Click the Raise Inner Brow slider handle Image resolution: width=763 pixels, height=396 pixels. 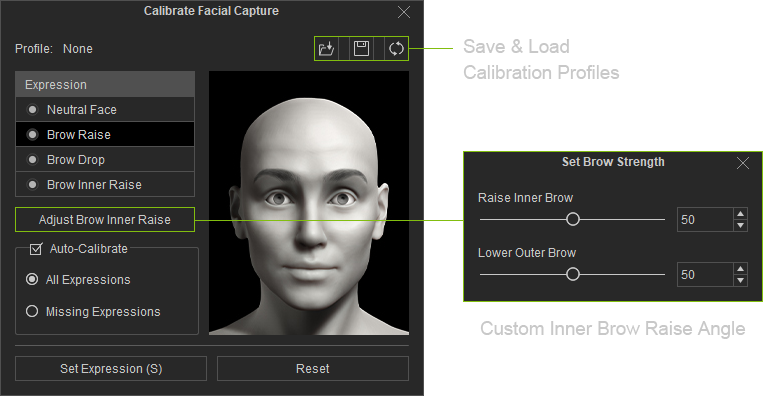click(573, 219)
